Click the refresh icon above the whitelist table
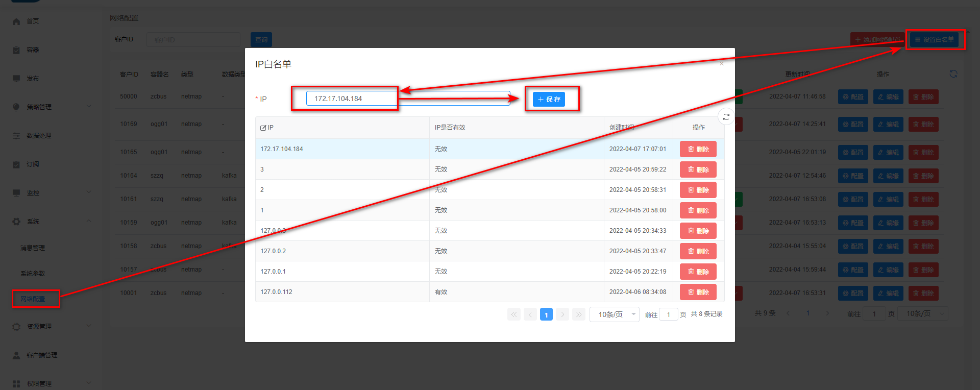The height and width of the screenshot is (390, 980). click(726, 117)
